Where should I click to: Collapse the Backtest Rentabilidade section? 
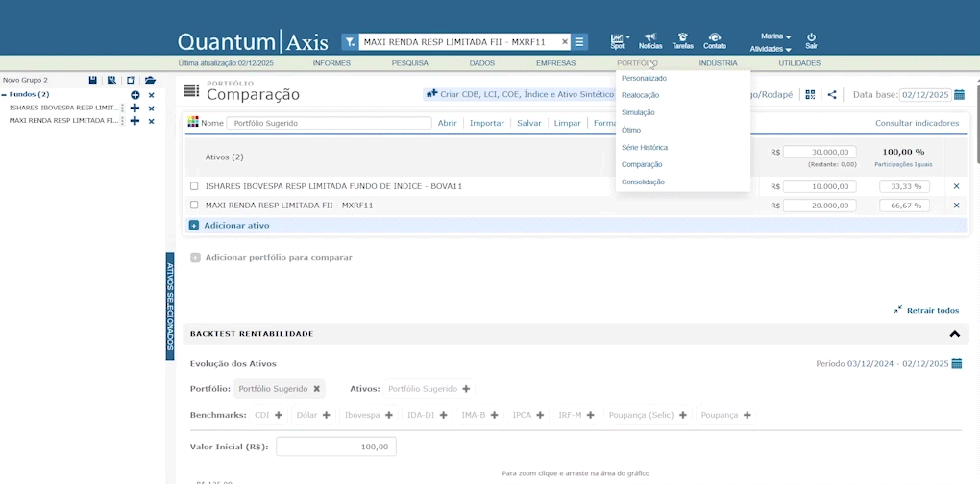[x=954, y=334]
